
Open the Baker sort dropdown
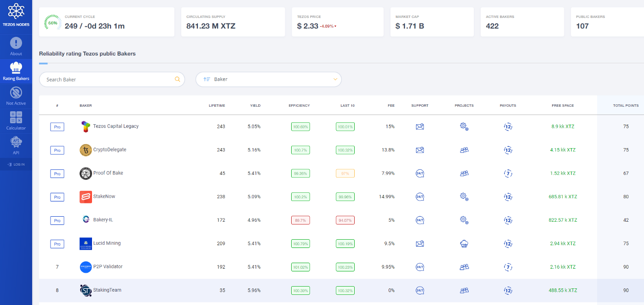pyautogui.click(x=269, y=79)
